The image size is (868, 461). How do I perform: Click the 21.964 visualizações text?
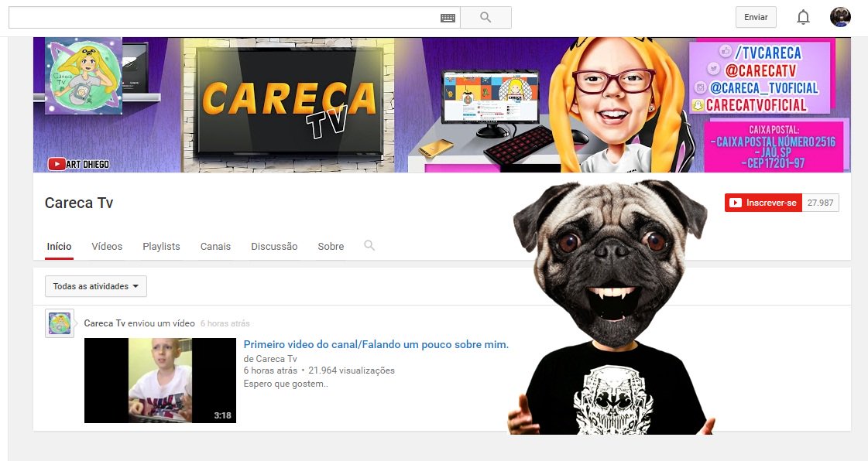point(352,371)
